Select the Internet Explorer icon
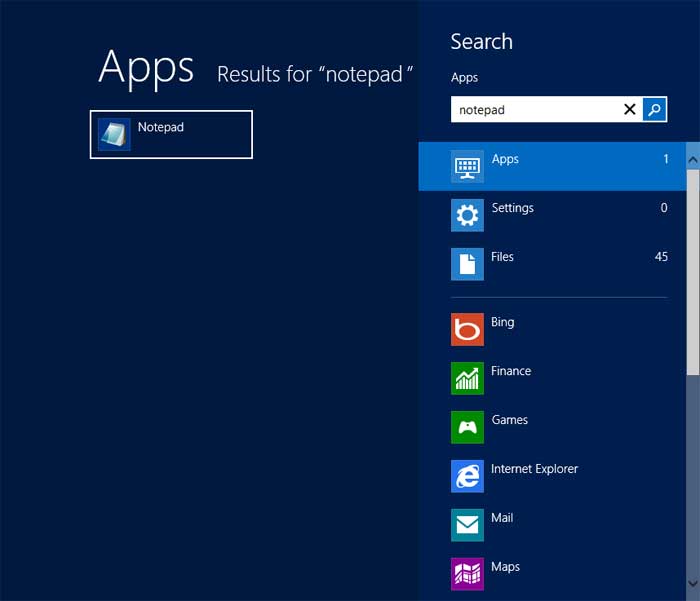Screen dimensions: 700x601 [x=467, y=476]
